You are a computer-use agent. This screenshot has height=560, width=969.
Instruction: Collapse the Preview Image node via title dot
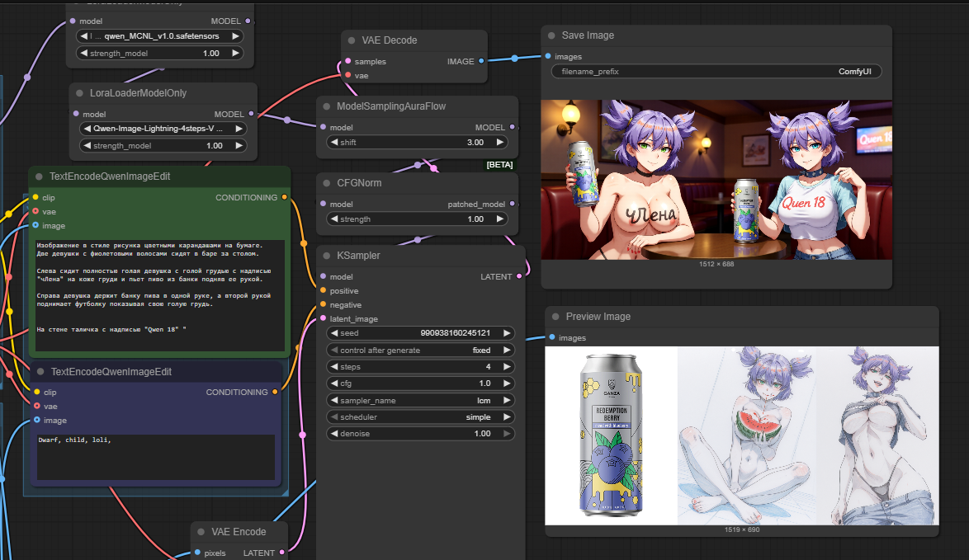pos(555,317)
